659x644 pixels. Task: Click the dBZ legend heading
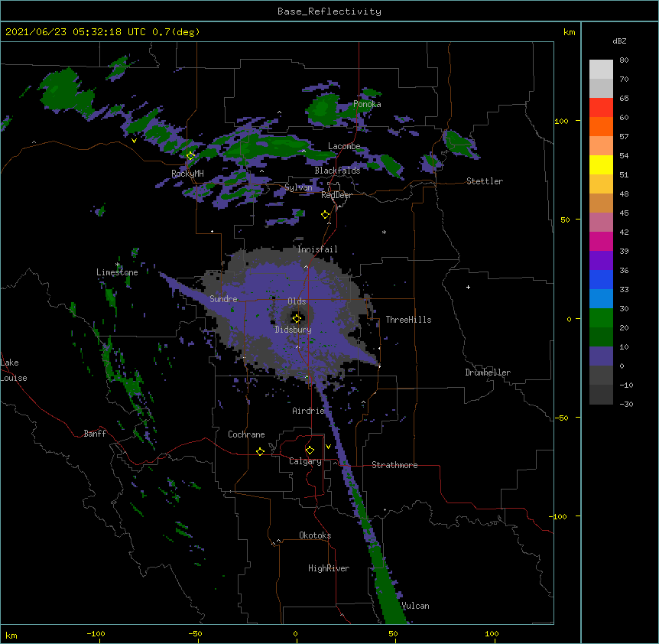[x=619, y=41]
